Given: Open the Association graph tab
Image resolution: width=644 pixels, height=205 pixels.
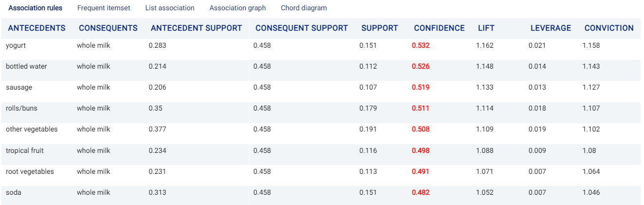Looking at the screenshot, I should coord(238,8).
